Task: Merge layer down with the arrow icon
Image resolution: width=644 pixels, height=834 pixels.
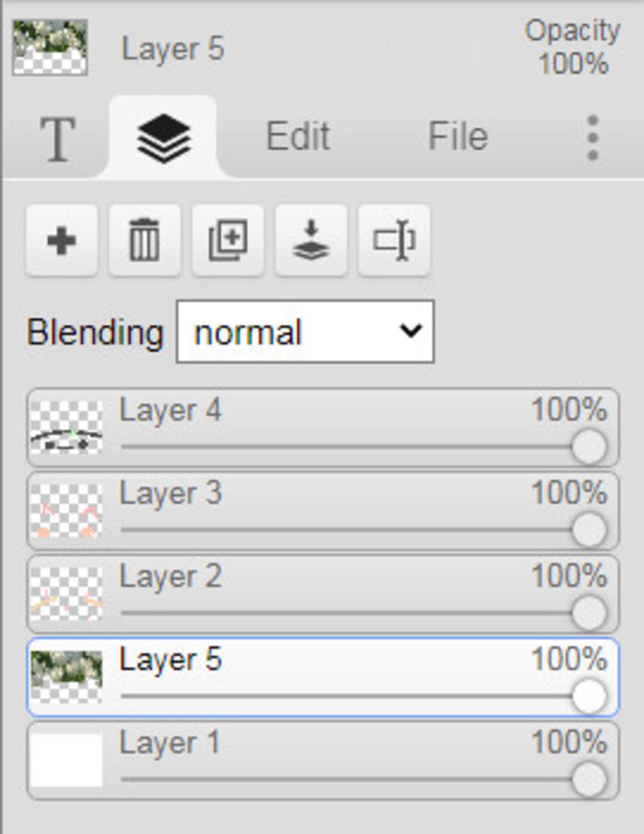Action: click(311, 240)
